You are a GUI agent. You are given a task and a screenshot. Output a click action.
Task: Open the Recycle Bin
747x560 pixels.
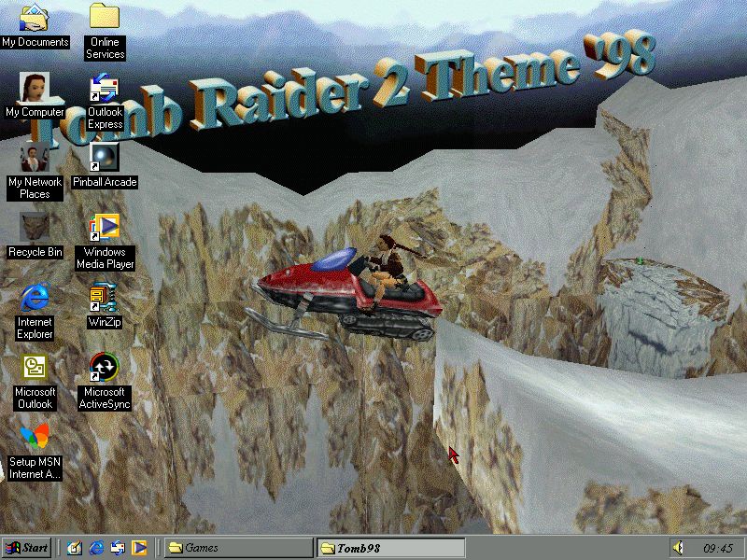pyautogui.click(x=35, y=229)
